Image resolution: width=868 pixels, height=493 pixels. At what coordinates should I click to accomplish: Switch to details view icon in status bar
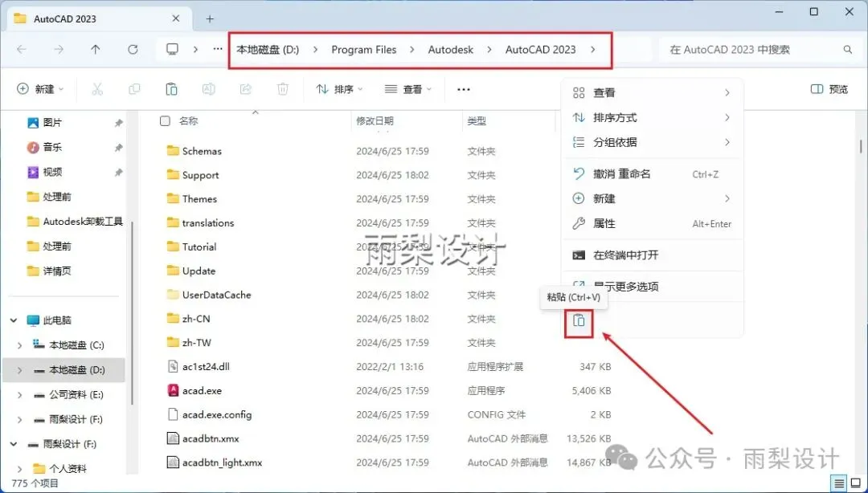839,483
